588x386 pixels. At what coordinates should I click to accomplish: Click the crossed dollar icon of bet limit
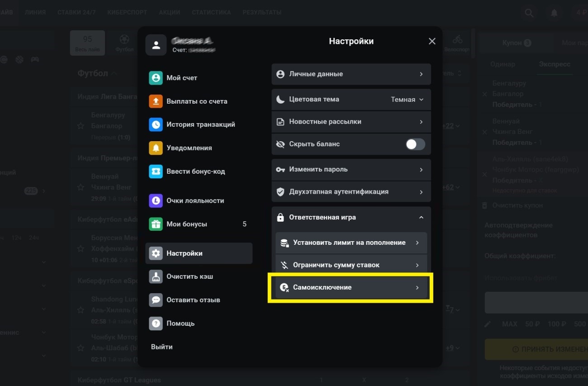coord(285,265)
